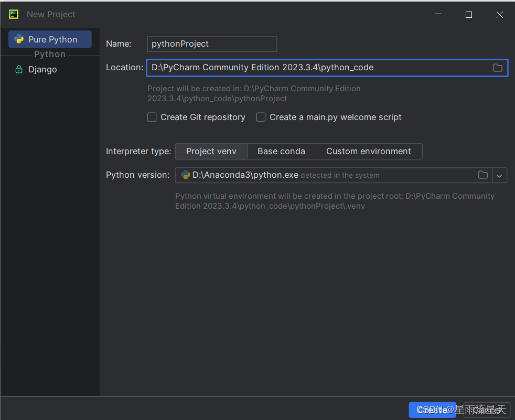Viewport: 515px width, 420px height.
Task: Click the Python icon beside Pure Python
Action: click(19, 39)
